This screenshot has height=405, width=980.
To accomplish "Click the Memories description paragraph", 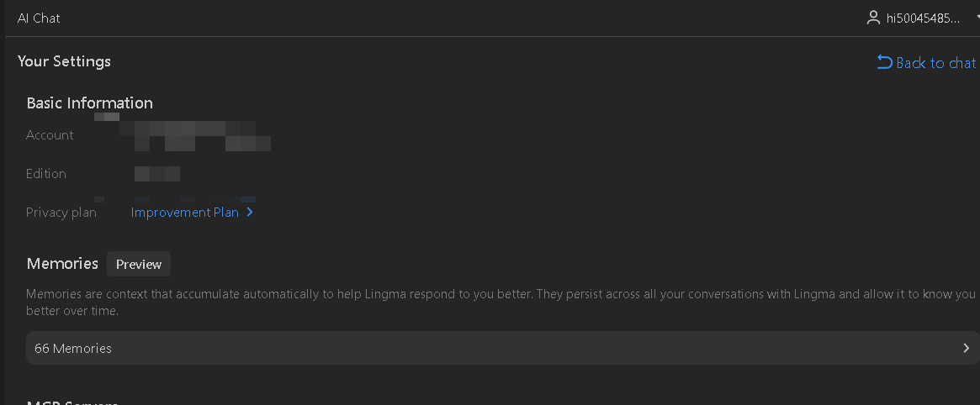I will [501, 302].
